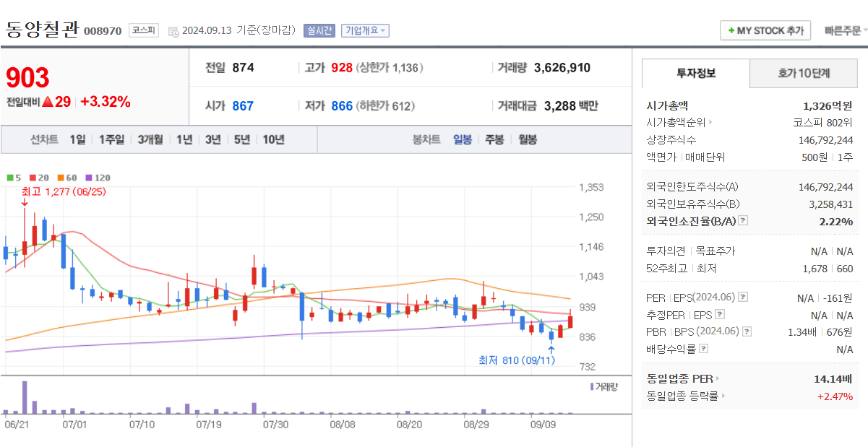Select the 일봉 candlestick view
Viewport: 868px width, 447px height.
pos(463,139)
